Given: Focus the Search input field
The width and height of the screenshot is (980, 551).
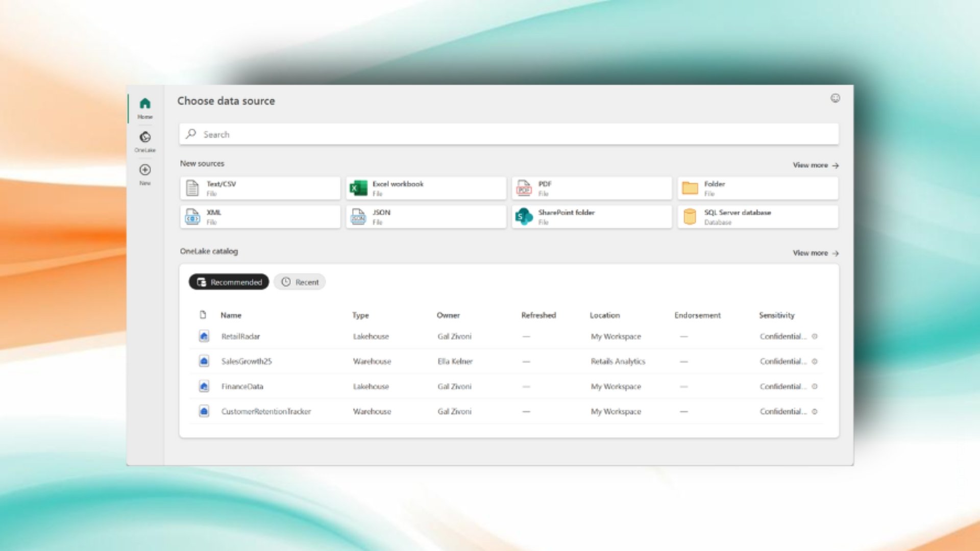Looking at the screenshot, I should 509,134.
